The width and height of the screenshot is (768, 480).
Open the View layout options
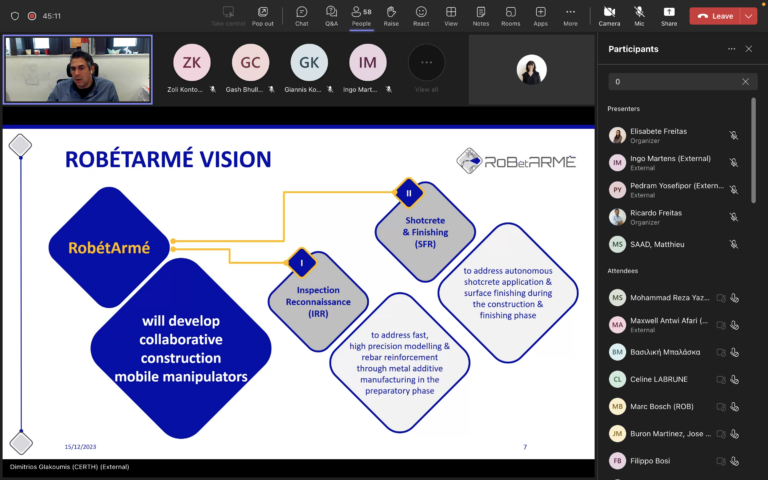tap(451, 16)
